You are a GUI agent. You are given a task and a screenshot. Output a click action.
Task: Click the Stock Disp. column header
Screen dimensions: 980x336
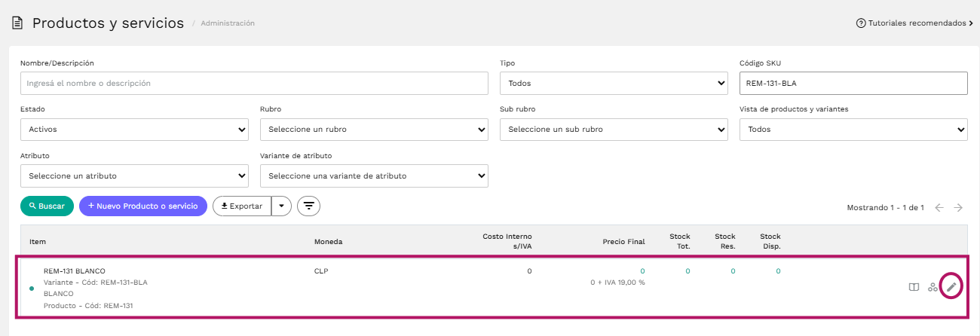coord(770,241)
